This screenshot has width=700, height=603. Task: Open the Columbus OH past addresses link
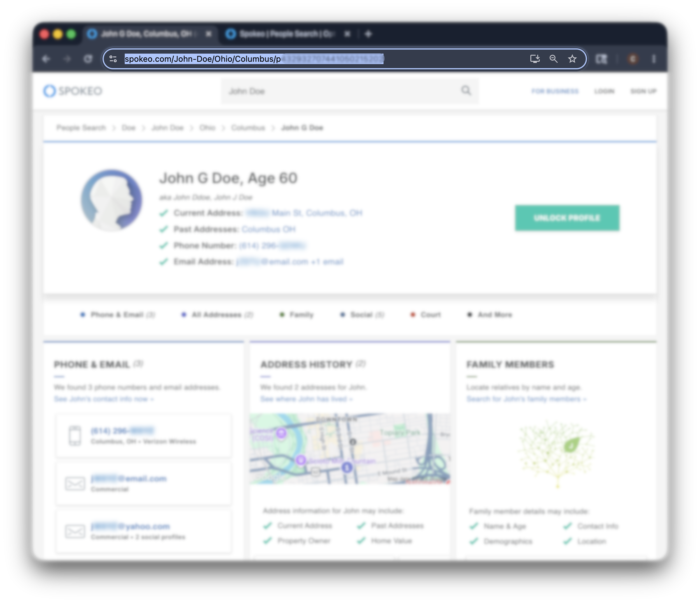click(x=269, y=229)
